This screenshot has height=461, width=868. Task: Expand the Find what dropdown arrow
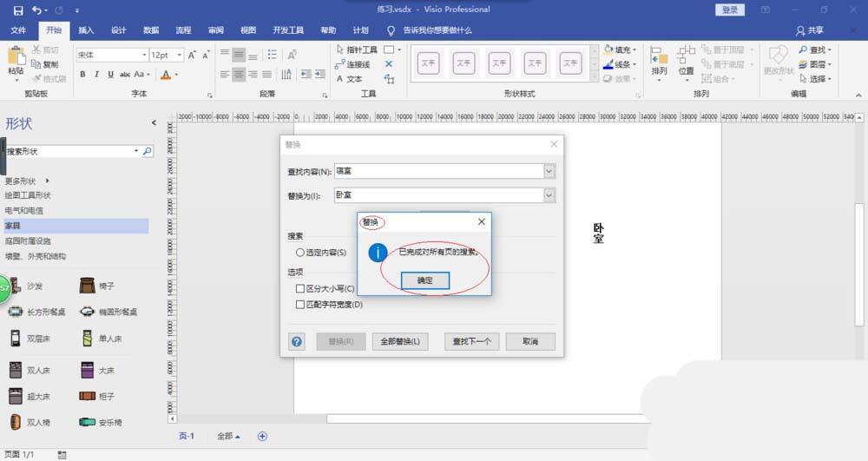(549, 172)
